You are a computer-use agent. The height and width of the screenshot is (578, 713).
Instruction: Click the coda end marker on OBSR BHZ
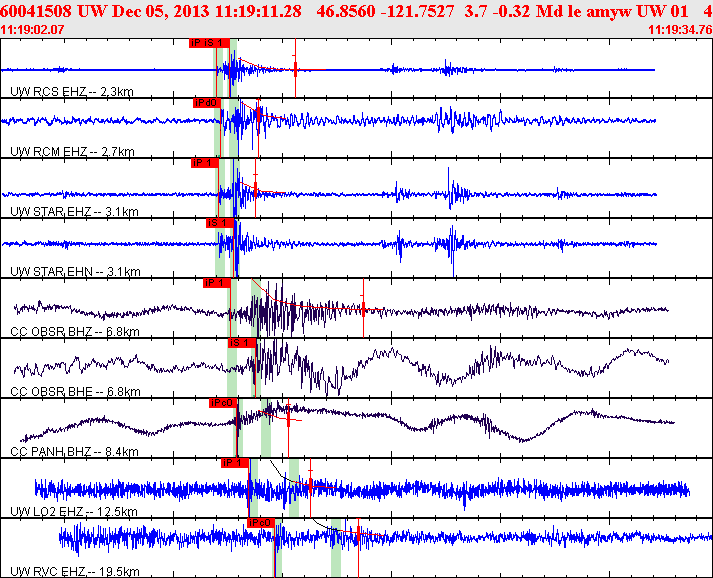(363, 310)
